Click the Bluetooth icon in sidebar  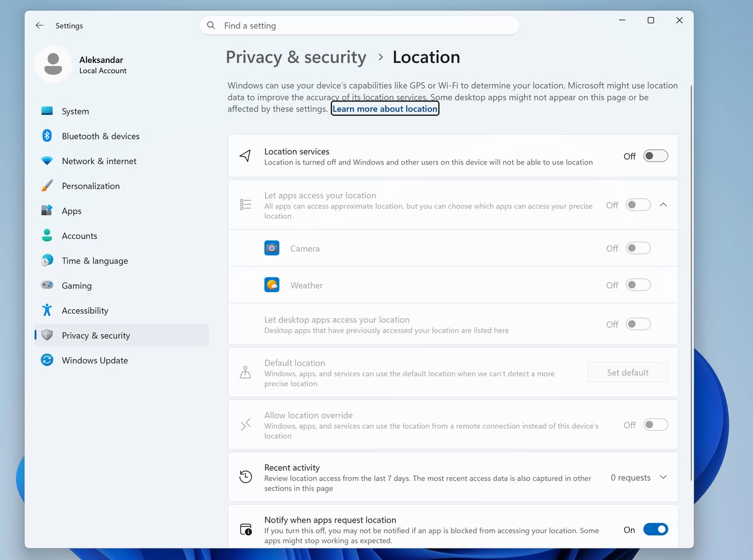coord(47,136)
